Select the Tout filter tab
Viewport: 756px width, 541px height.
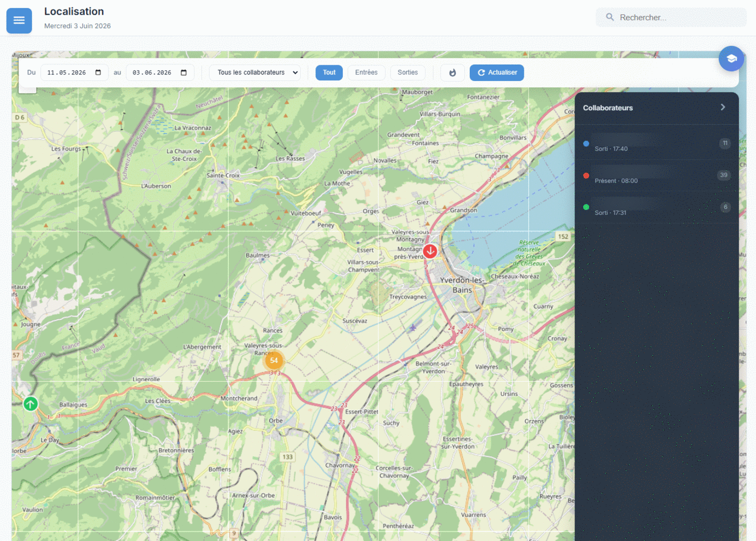pos(329,72)
